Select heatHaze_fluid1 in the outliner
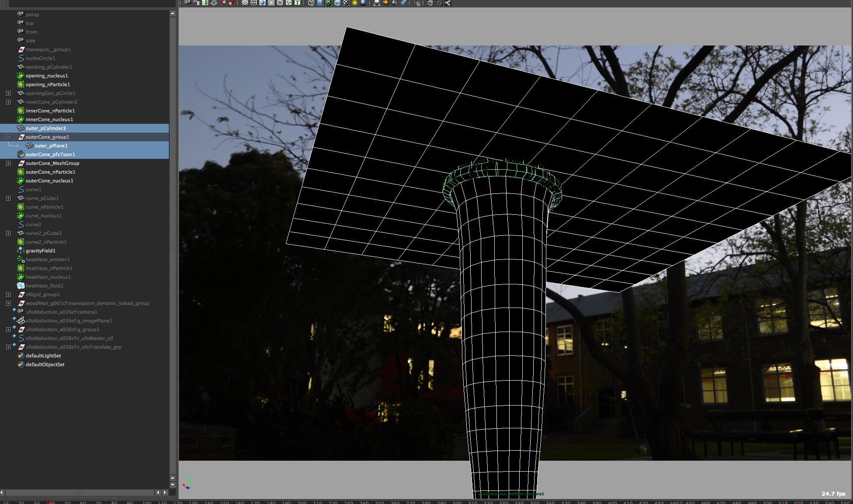The width and height of the screenshot is (853, 504). click(44, 286)
